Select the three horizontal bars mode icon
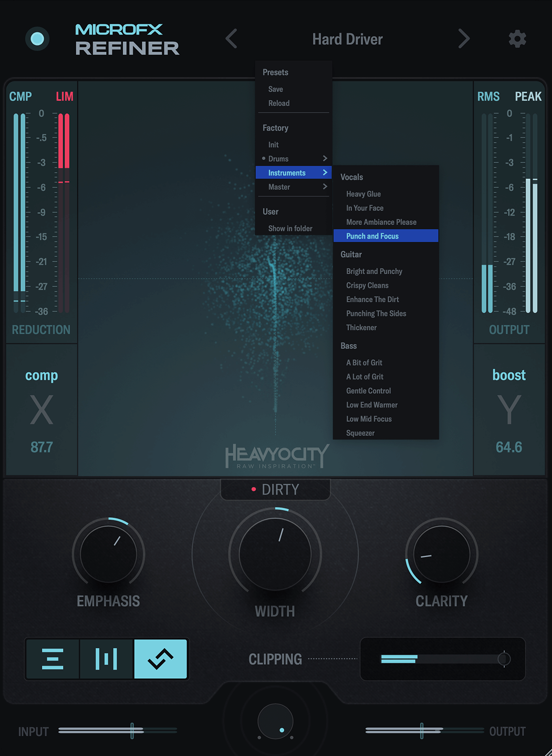This screenshot has width=552, height=756. (53, 659)
